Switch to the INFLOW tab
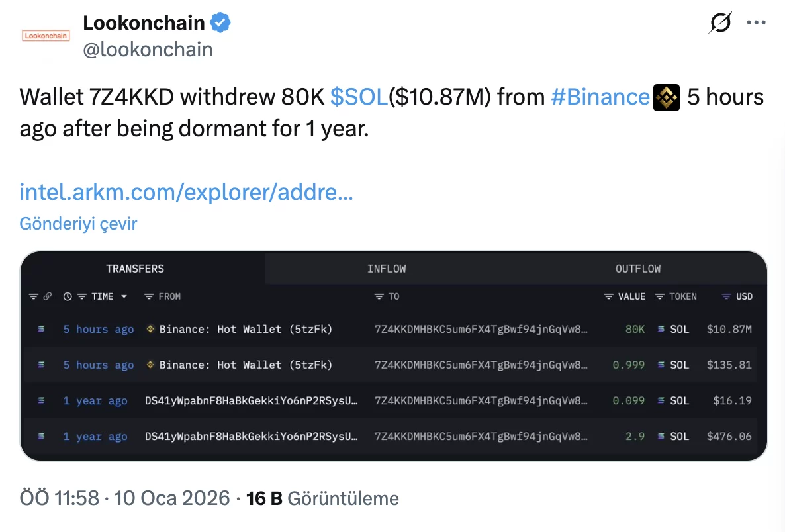 (387, 269)
